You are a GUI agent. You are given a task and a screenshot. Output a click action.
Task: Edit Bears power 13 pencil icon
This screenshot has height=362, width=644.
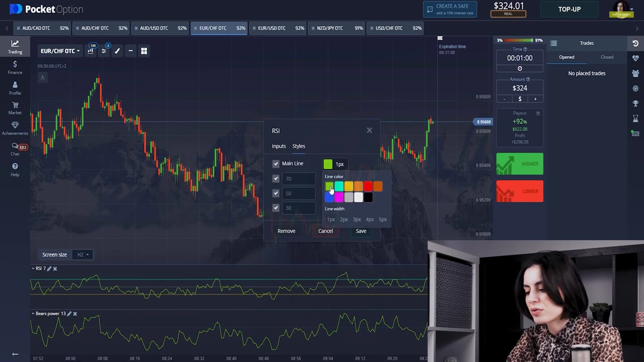69,314
